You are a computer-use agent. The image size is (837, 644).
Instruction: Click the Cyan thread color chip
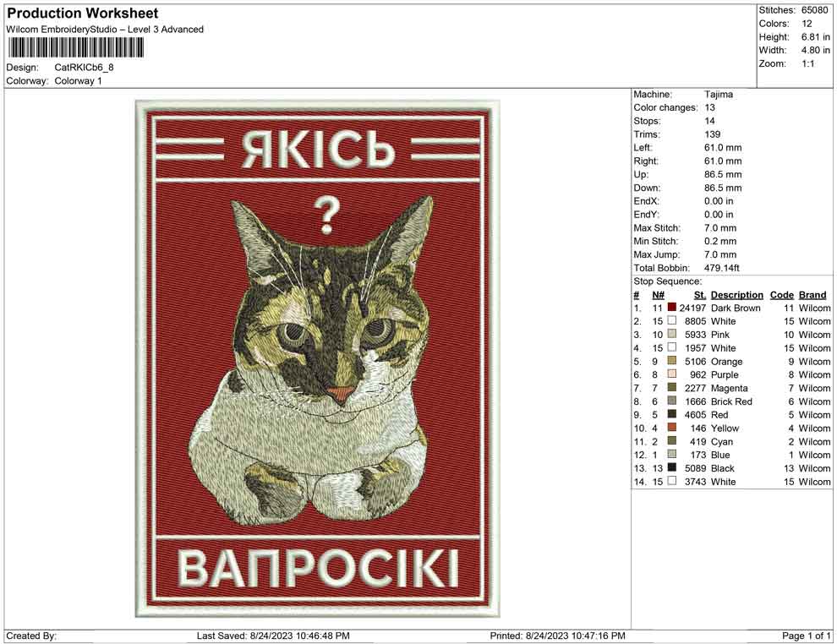coord(670,441)
